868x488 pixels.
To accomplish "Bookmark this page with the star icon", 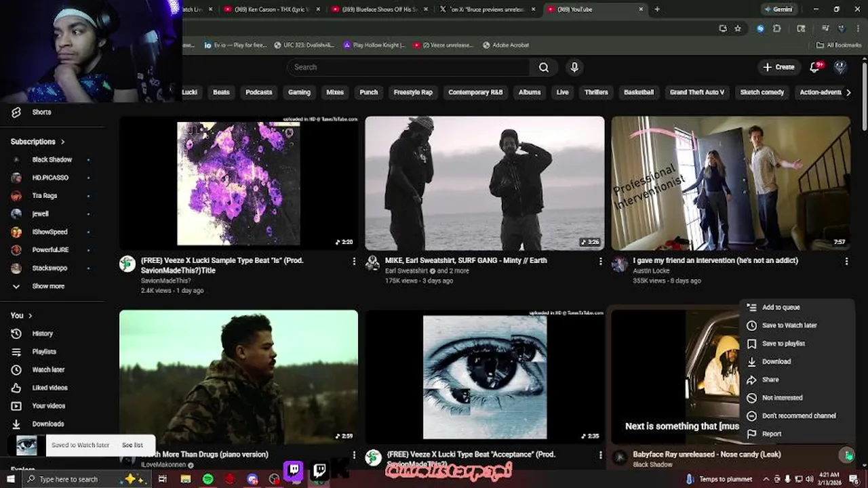I will 738,28.
